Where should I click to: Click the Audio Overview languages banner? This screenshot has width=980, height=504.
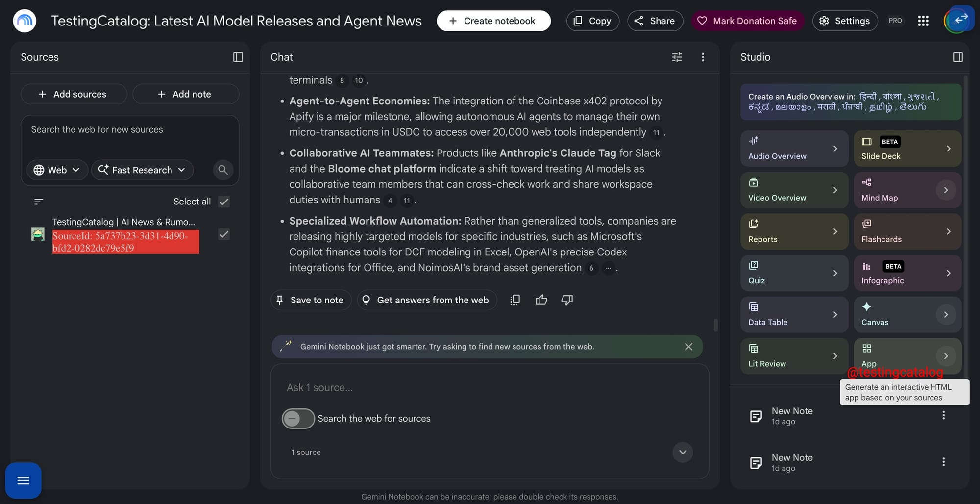pyautogui.click(x=851, y=102)
